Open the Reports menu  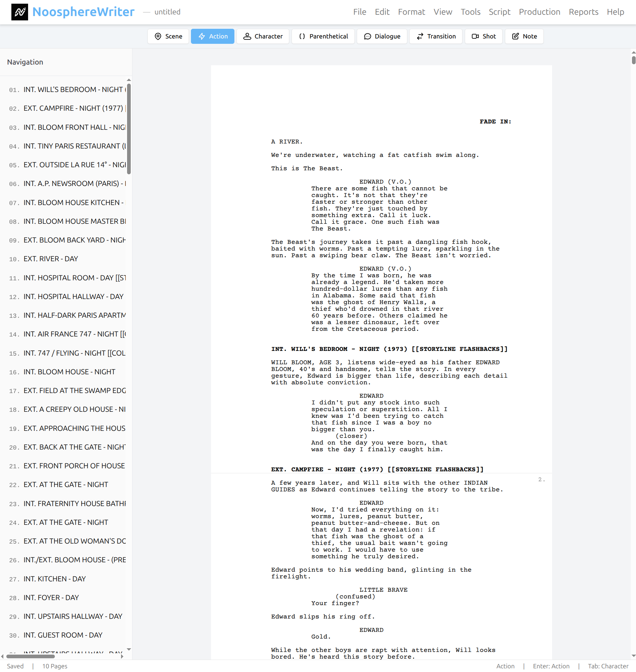584,12
